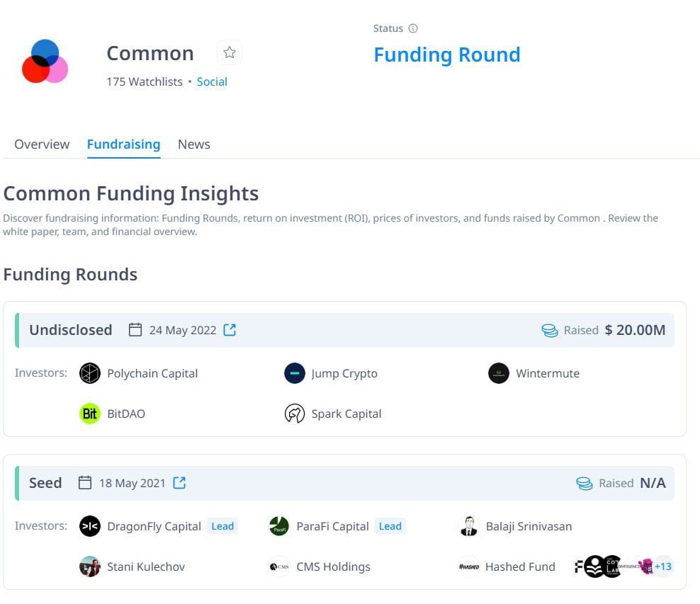Open external link for 24 May 2022 round

pyautogui.click(x=230, y=330)
